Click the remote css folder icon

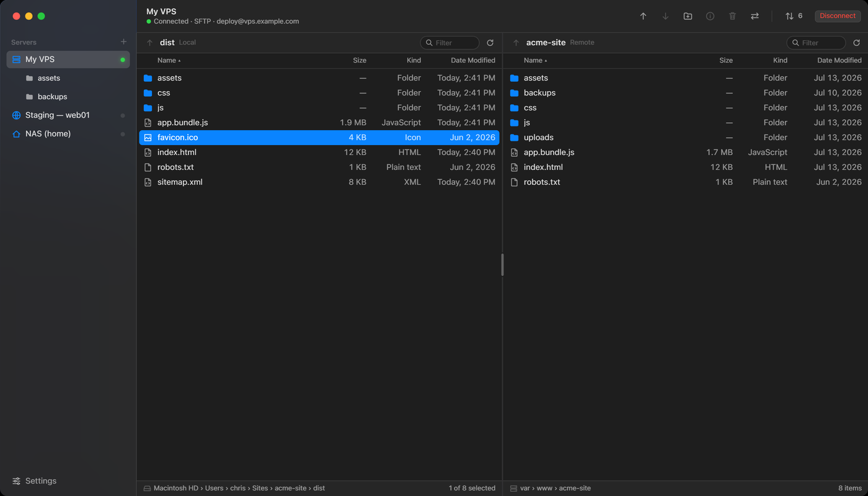tap(514, 108)
